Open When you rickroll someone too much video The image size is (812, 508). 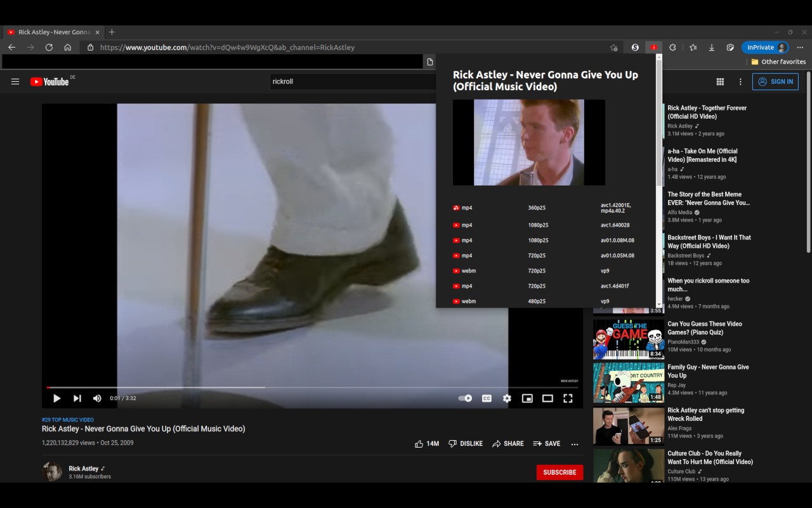[x=708, y=284]
